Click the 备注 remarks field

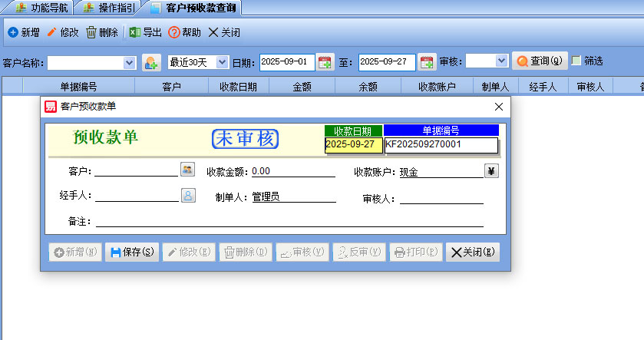point(289,222)
